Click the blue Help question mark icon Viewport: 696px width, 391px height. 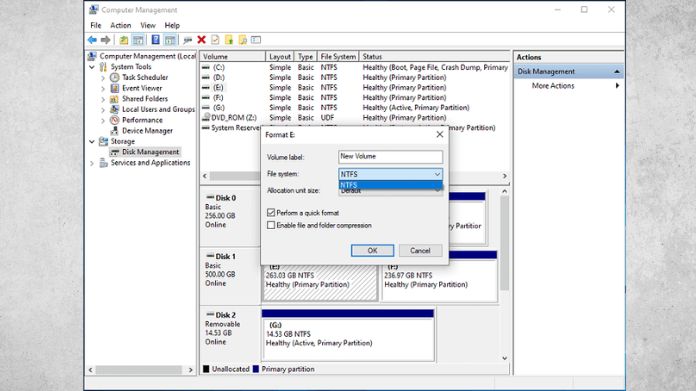point(155,40)
